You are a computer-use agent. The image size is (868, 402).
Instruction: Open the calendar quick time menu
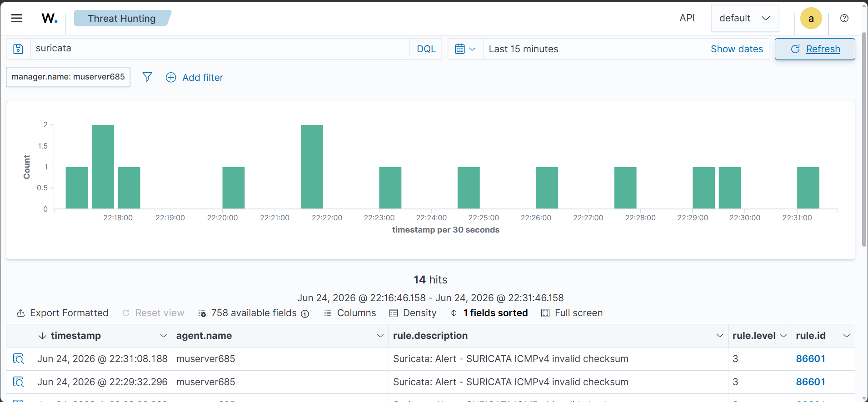pyautogui.click(x=465, y=49)
